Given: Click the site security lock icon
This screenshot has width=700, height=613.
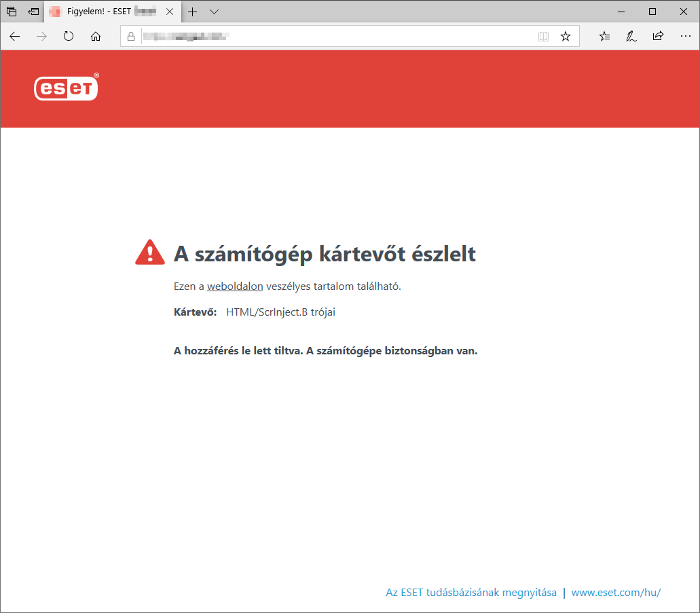Looking at the screenshot, I should [x=130, y=36].
